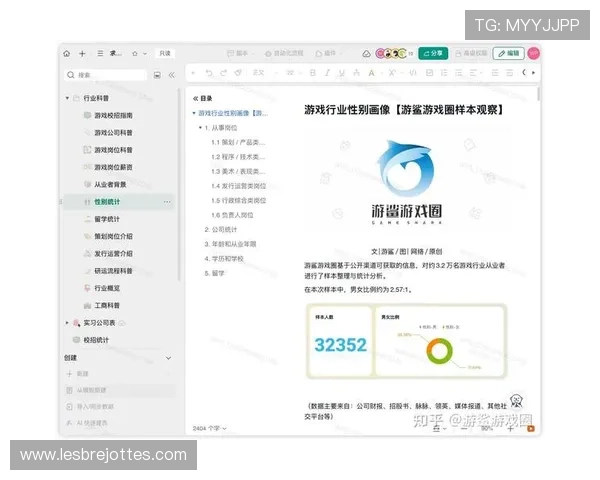Click the plus new-document icon
600x480 pixels.
pyautogui.click(x=82, y=54)
